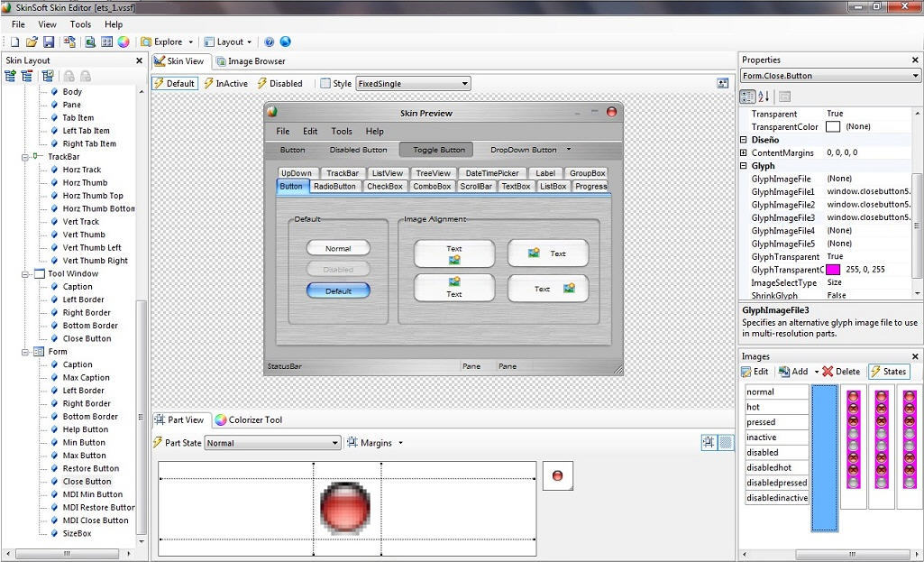Toggle the States button in Images panel

pos(889,372)
